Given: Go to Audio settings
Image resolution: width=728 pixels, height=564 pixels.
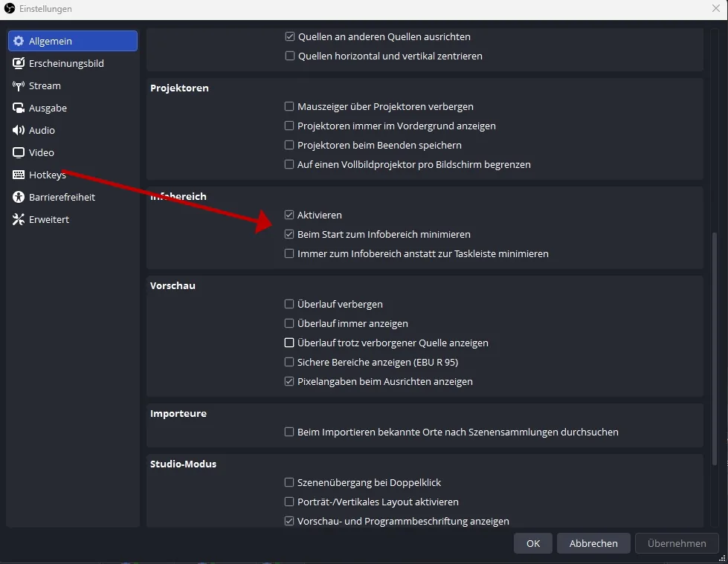Looking at the screenshot, I should tap(73, 130).
